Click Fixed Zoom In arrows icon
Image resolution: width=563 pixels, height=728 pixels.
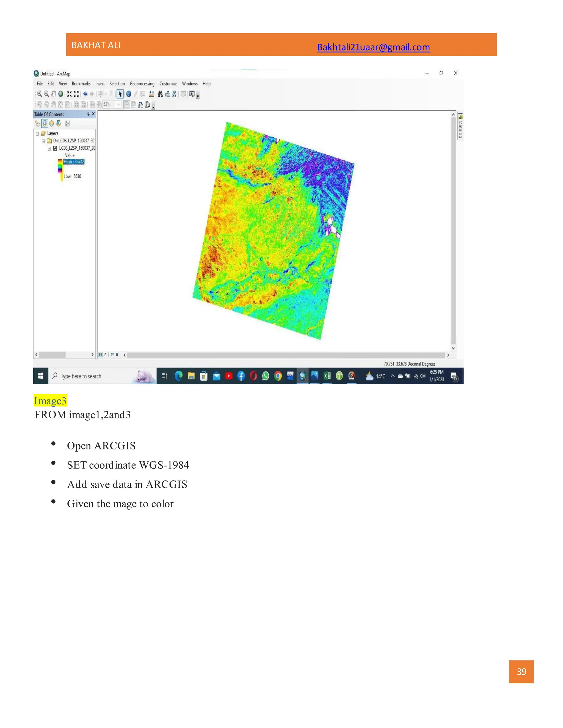tap(69, 94)
